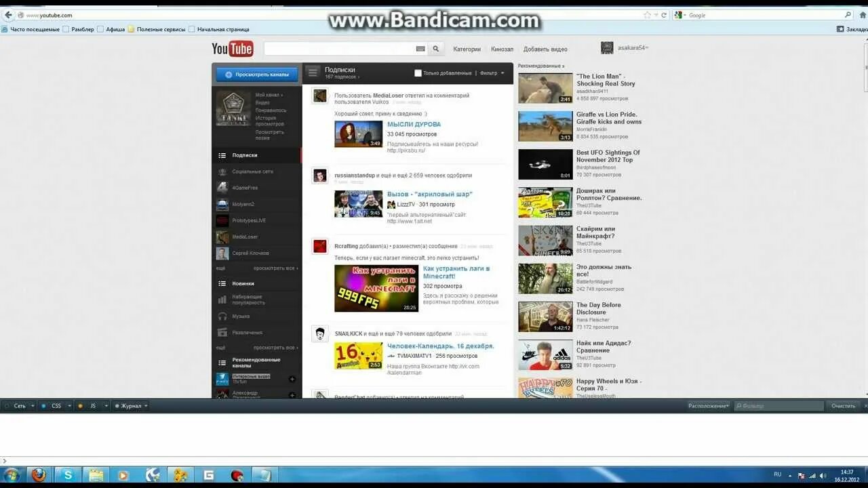Open CSS dropdown arrow in console
868x488 pixels.
(x=69, y=406)
